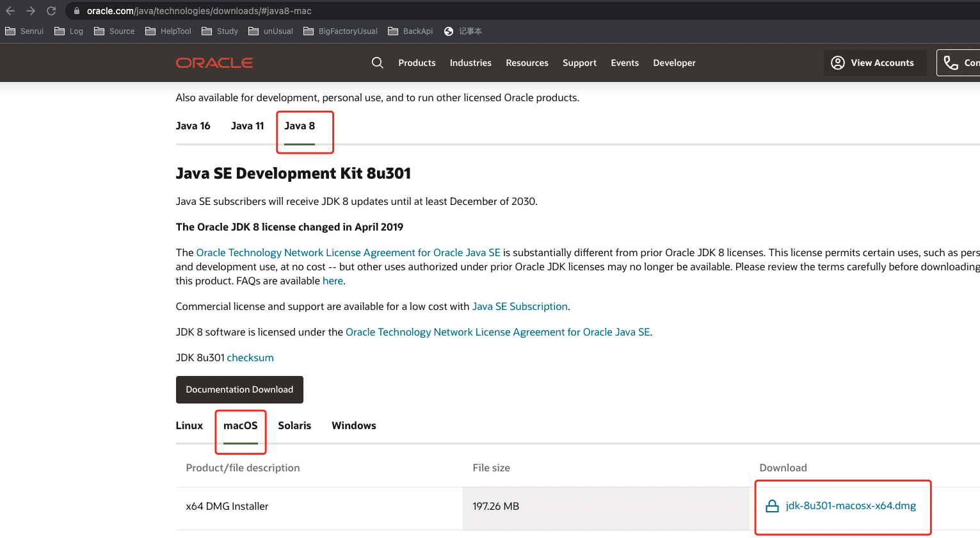Click the Java SE Development Kit 8u301 heading
The height and width of the screenshot is (538, 980).
pyautogui.click(x=293, y=173)
